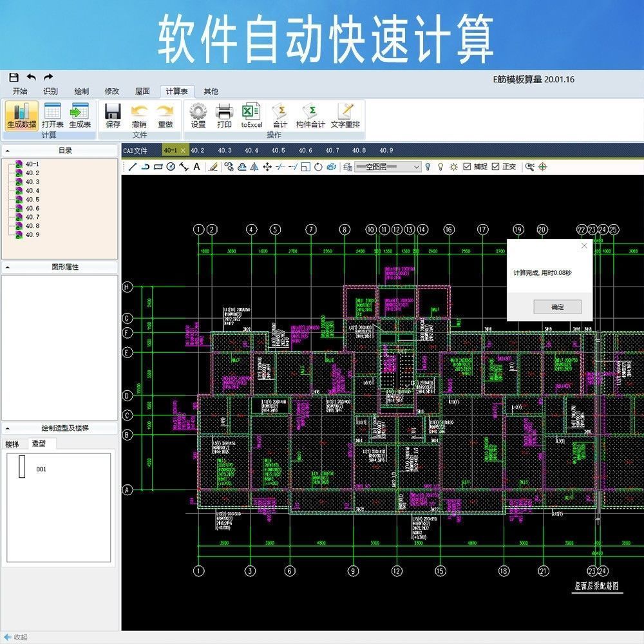The width and height of the screenshot is (644, 644).
Task: Click the sun-shaped layer icon
Action: 453,167
